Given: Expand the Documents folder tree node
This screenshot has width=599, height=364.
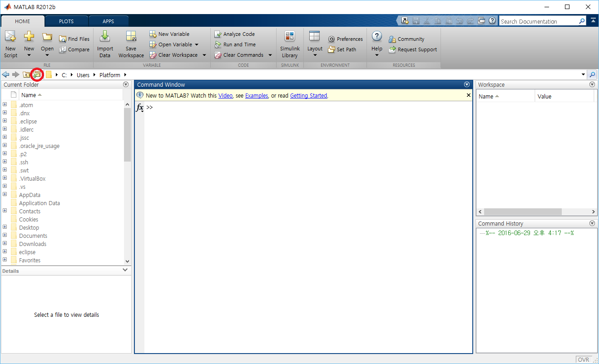Looking at the screenshot, I should [5, 236].
